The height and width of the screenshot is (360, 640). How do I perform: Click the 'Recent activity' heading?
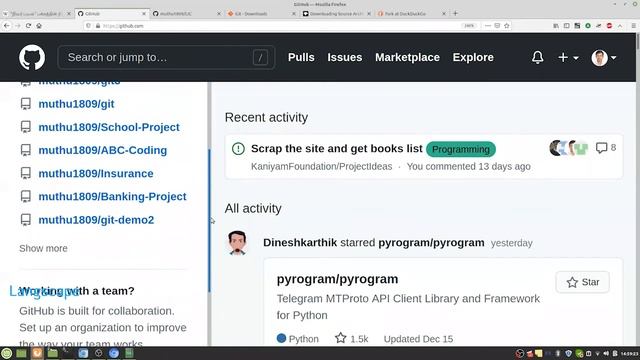tap(266, 118)
